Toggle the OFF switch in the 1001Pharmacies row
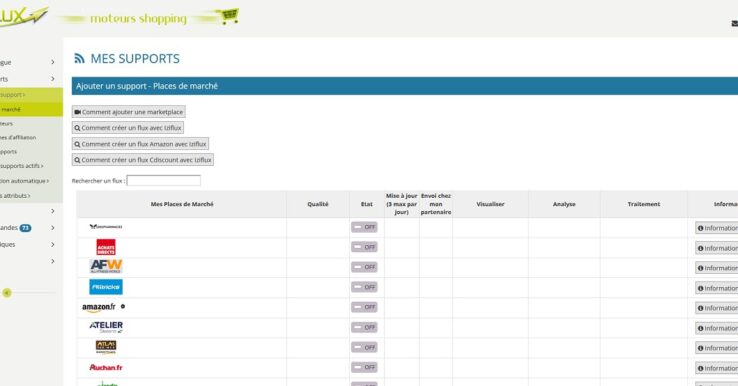Image resolution: width=738 pixels, height=386 pixels. pyautogui.click(x=364, y=227)
